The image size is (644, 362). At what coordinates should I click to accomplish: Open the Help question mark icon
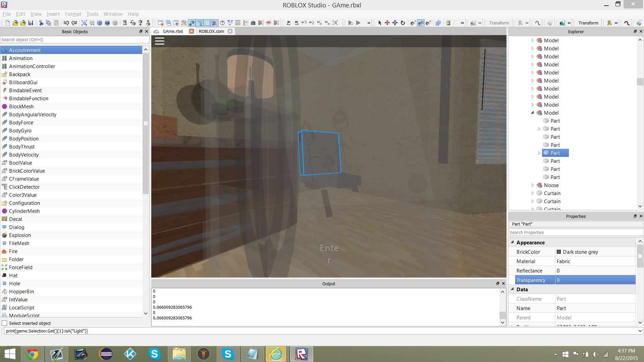222,23
